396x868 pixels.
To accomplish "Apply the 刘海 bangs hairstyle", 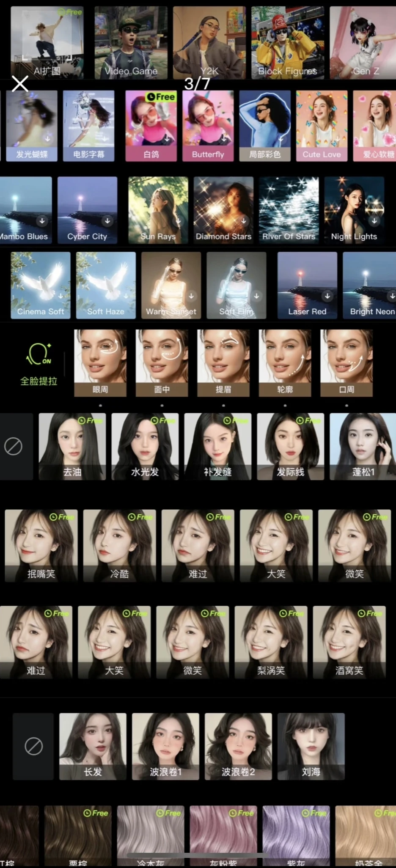I will click(311, 747).
